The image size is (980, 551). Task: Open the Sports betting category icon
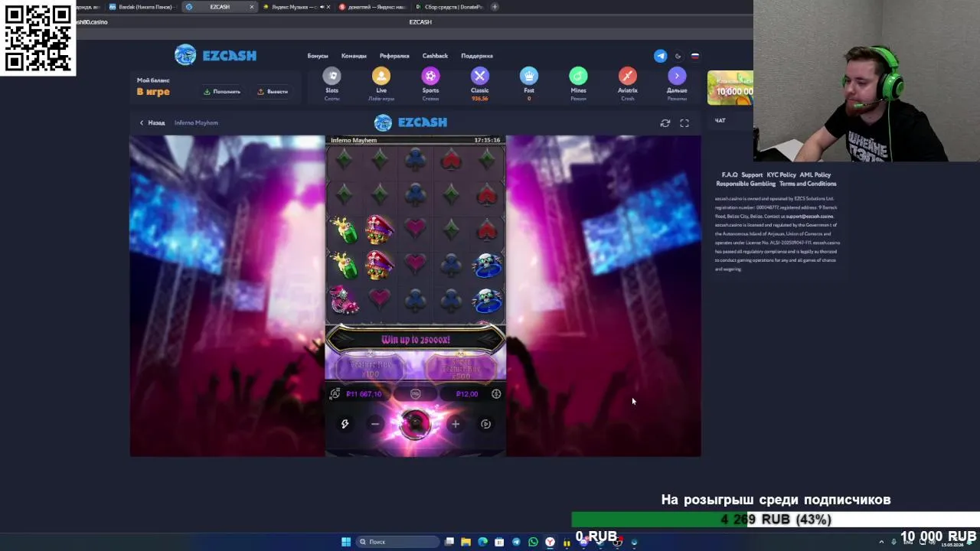(430, 76)
